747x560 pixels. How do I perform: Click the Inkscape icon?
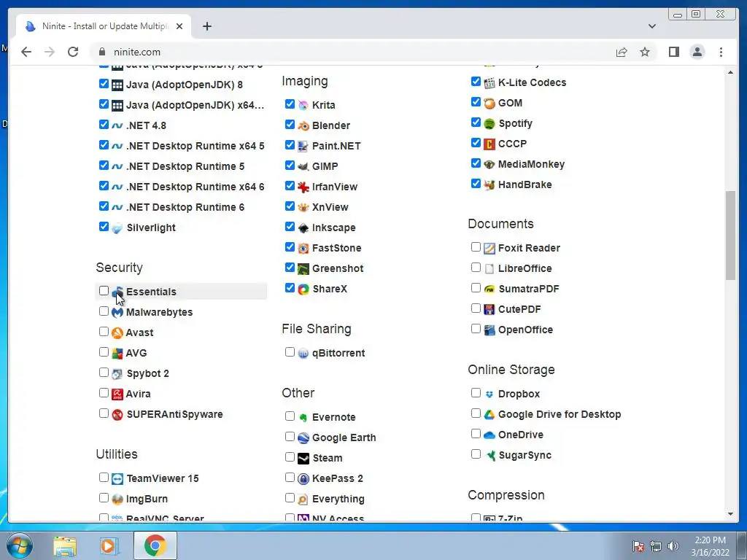[x=303, y=228]
